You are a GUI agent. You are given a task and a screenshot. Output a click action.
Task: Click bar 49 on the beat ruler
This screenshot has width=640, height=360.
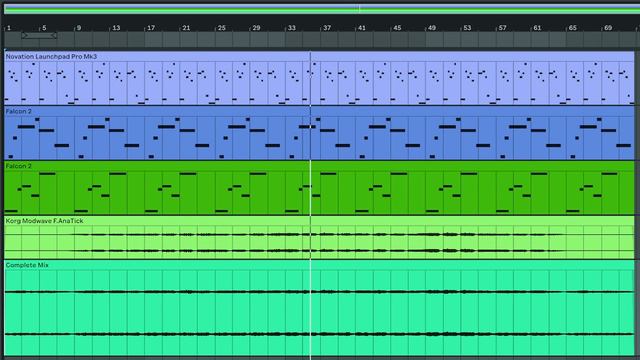click(432, 28)
